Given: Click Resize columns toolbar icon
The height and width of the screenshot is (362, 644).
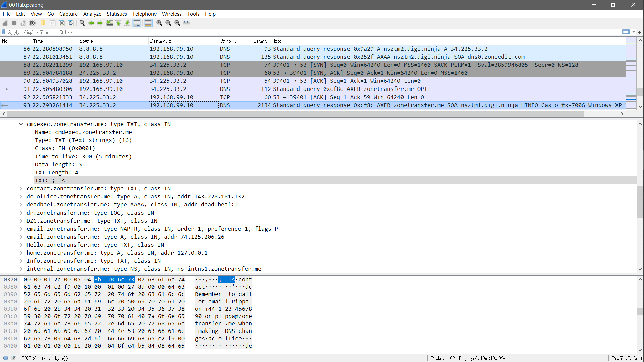Looking at the screenshot, I should point(187,23).
